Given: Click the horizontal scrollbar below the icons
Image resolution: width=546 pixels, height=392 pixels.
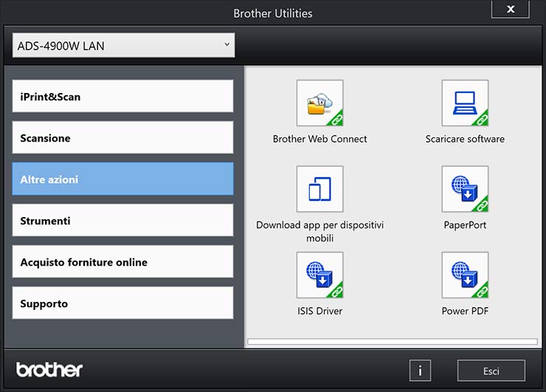Looking at the screenshot, I should [392, 342].
